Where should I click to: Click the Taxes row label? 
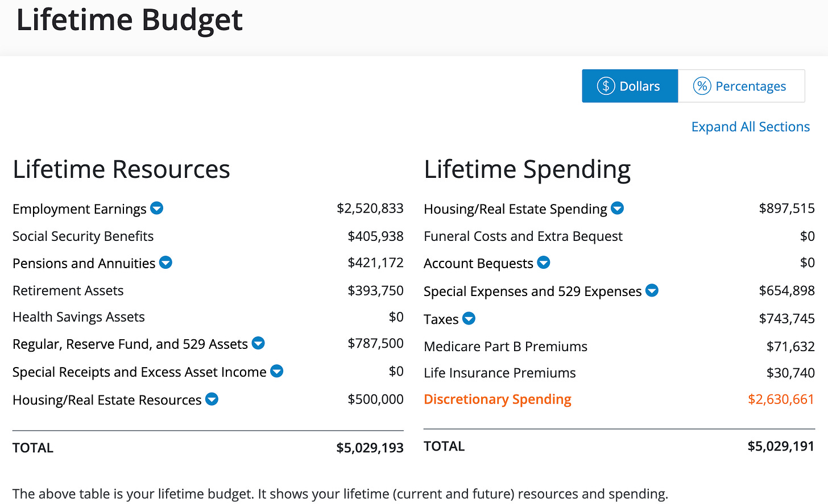pyautogui.click(x=441, y=319)
